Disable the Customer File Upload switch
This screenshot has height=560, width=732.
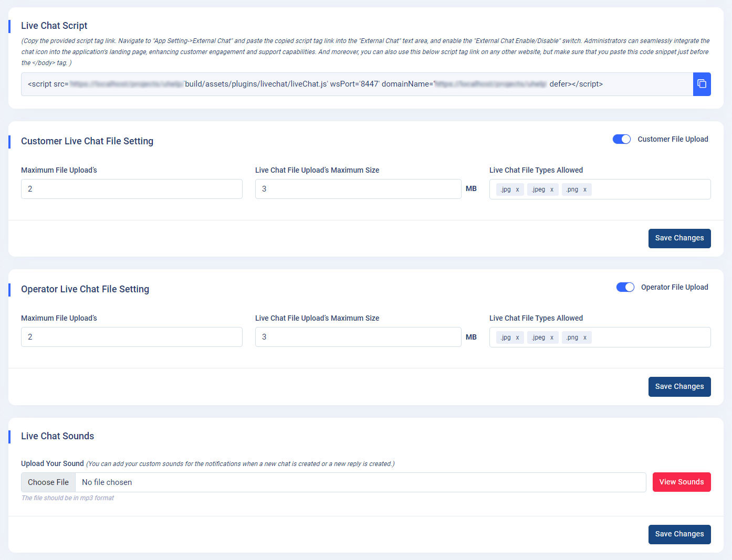pos(622,139)
